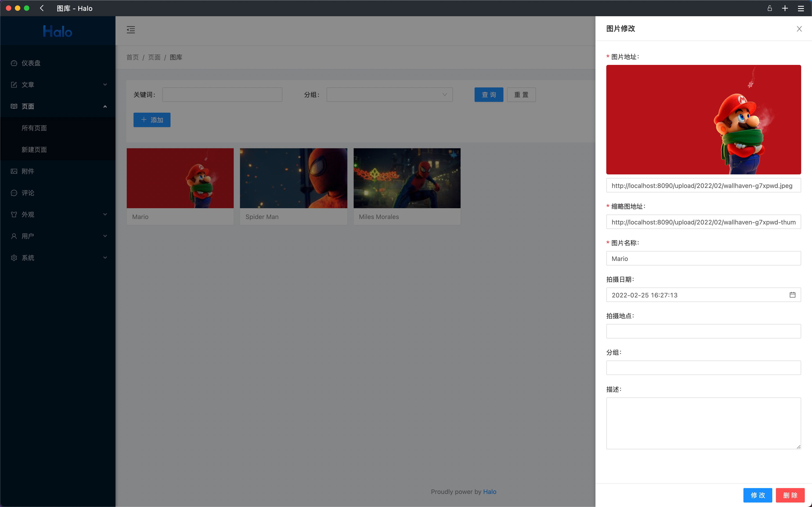Expand the 系统 section chevron
This screenshot has height=507, width=812.
[x=105, y=258]
